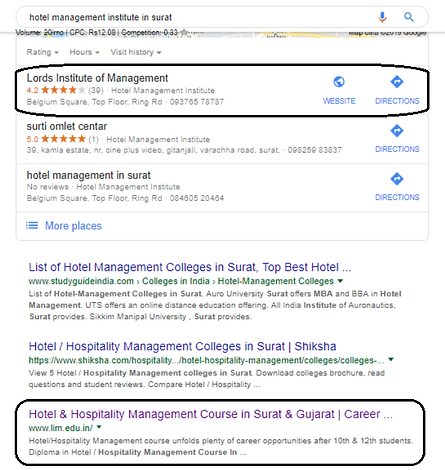Open the surti omlet centar listing
The width and height of the screenshot is (445, 470).
coord(67,127)
